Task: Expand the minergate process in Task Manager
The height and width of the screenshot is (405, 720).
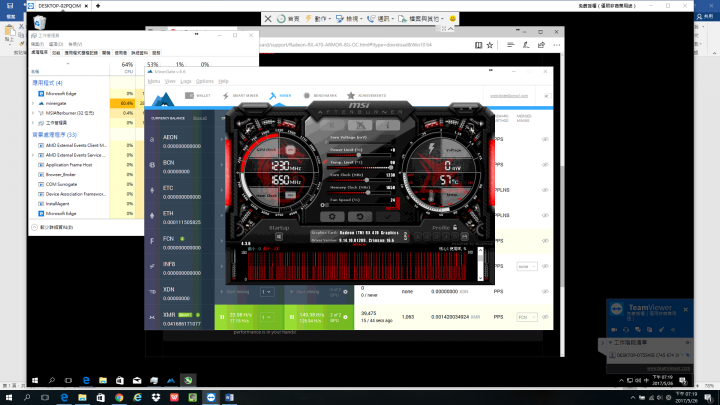Action: [33, 103]
